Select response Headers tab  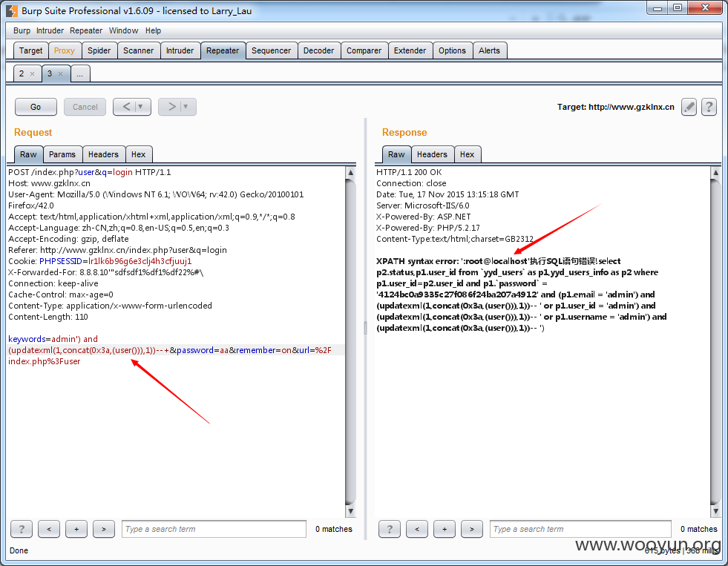click(x=432, y=154)
